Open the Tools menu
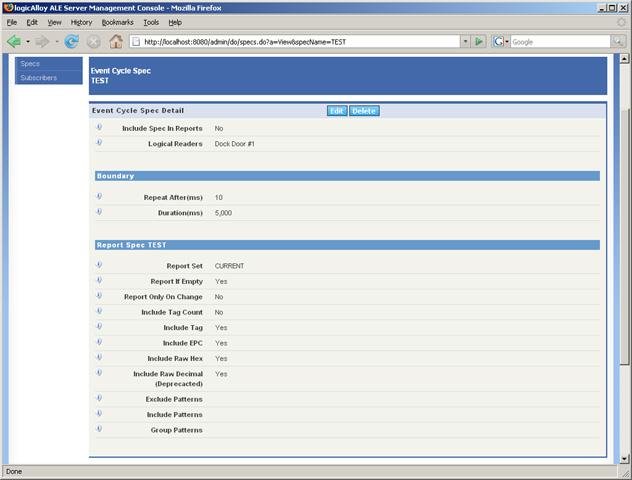Viewport: 632px width, 480px height. pos(151,23)
